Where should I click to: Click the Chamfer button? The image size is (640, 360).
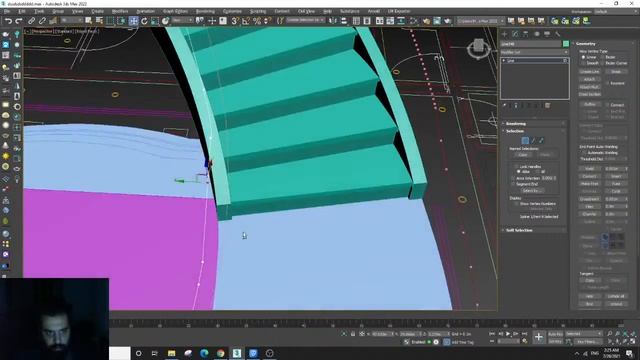(590, 214)
